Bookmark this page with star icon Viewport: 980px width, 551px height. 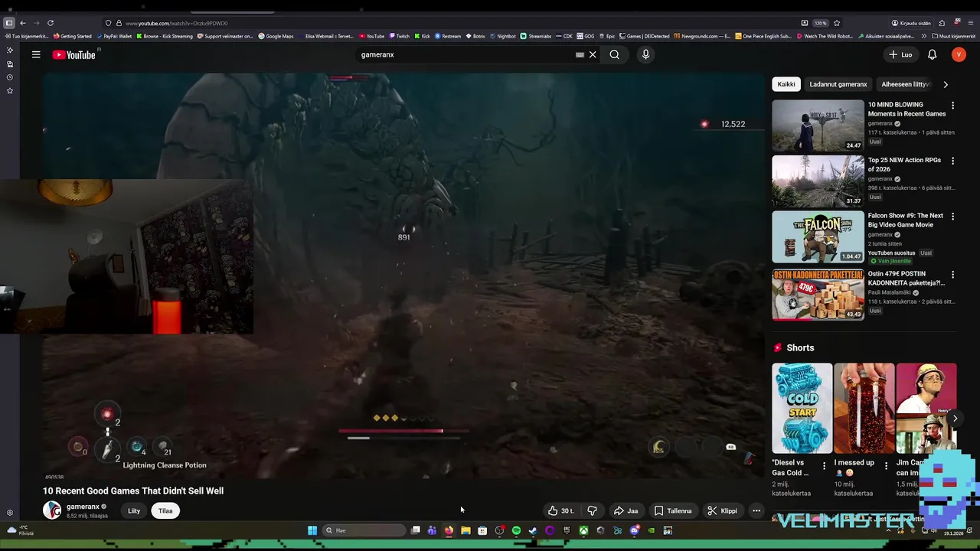click(837, 23)
